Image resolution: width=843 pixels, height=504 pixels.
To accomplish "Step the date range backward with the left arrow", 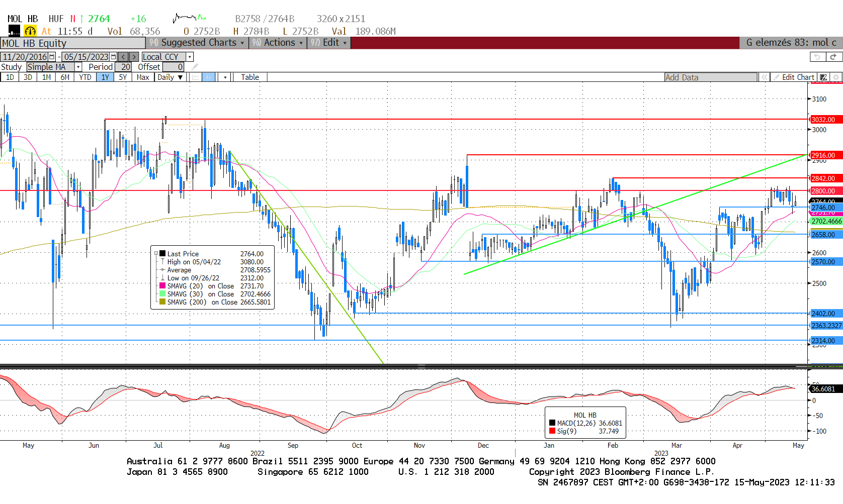I will click(x=123, y=57).
